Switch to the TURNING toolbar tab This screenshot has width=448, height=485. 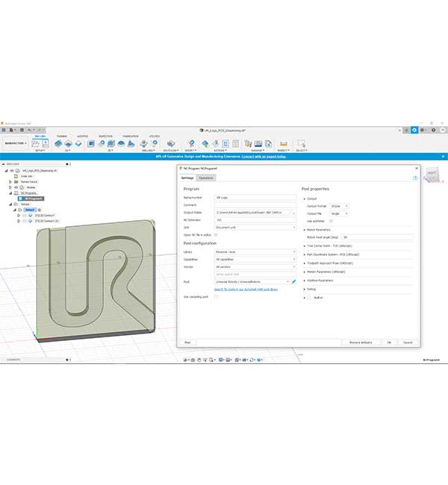(x=62, y=136)
